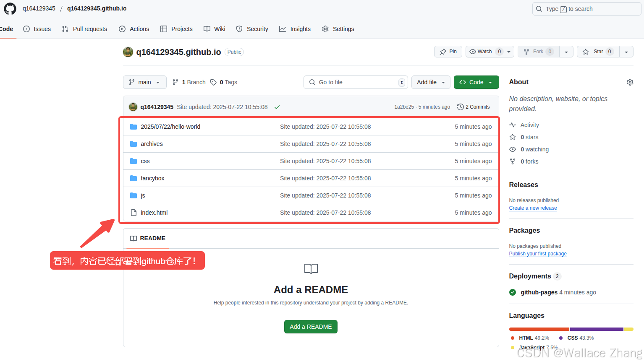The height and width of the screenshot is (364, 644).
Task: Star this repository
Action: click(598, 52)
